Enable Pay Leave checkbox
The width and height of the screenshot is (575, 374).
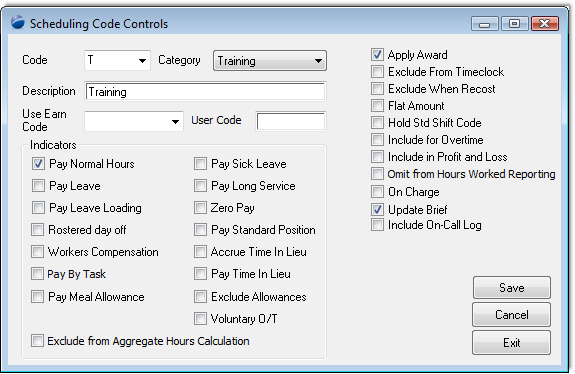[38, 186]
